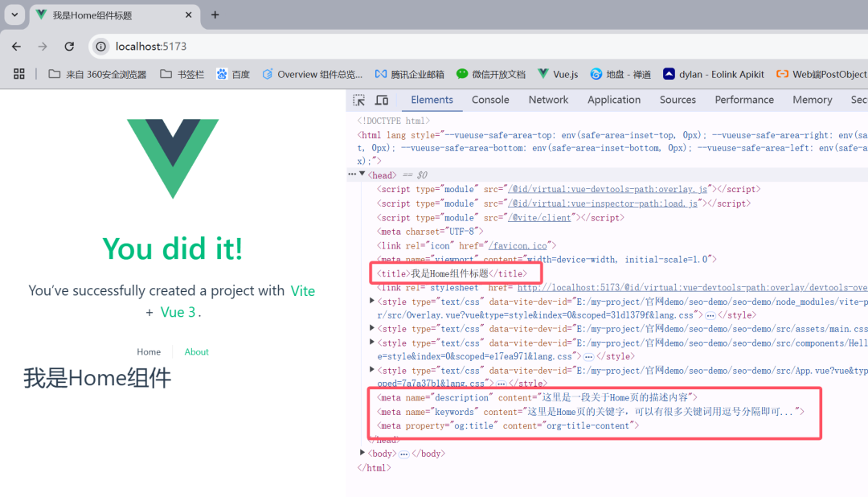Activate the inspect element tool in DevTools
The width and height of the screenshot is (868, 497).
click(358, 99)
